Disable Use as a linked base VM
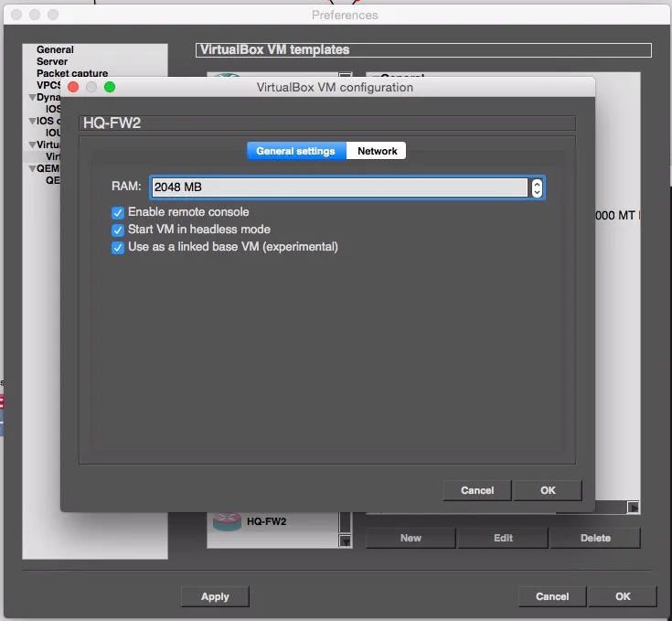The width and height of the screenshot is (672, 621). coord(118,248)
